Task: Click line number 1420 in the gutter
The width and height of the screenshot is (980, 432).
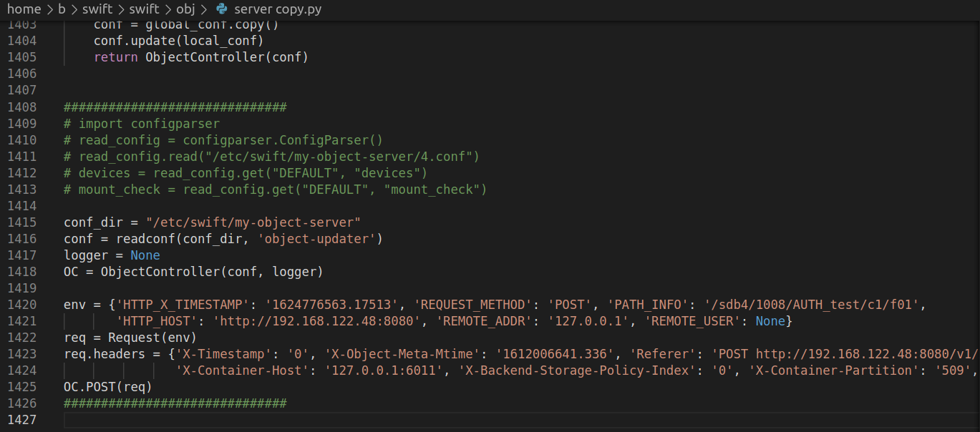Action: pos(21,305)
